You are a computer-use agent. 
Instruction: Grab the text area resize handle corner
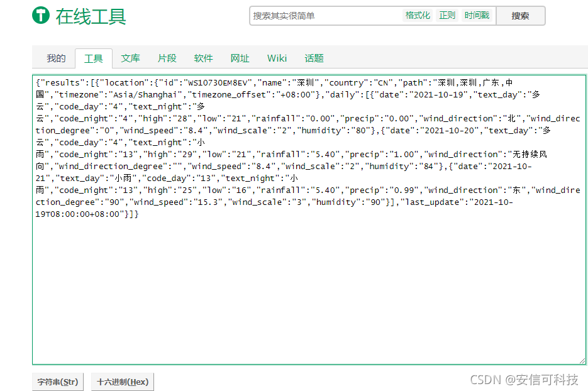582,361
